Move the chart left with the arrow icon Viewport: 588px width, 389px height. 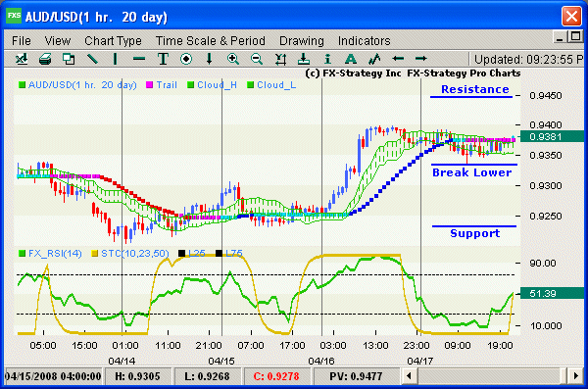click(x=398, y=59)
